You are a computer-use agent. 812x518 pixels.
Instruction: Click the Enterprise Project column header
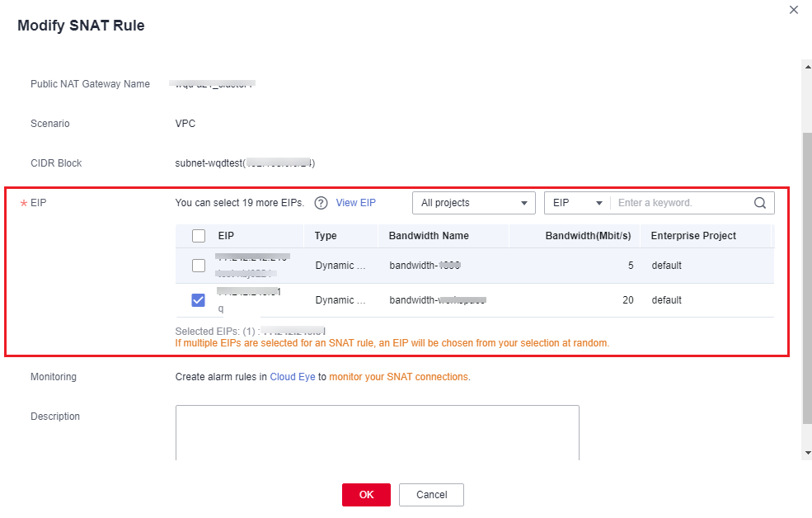(693, 236)
